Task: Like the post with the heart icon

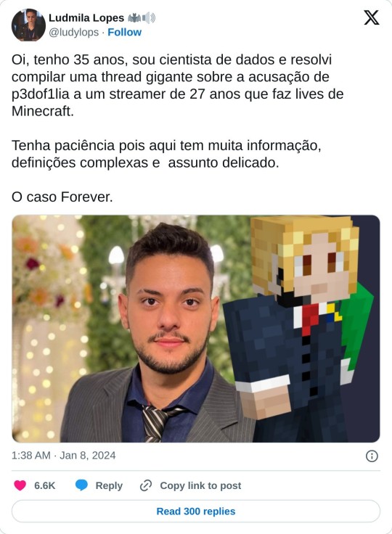Action: tap(20, 485)
